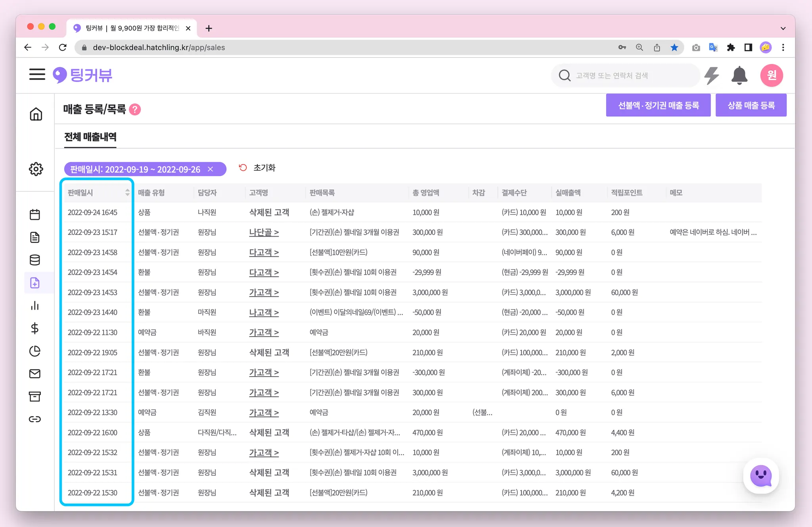Click the 상품 매출 등록 button
Viewport: 812px width, 527px height.
click(x=751, y=105)
